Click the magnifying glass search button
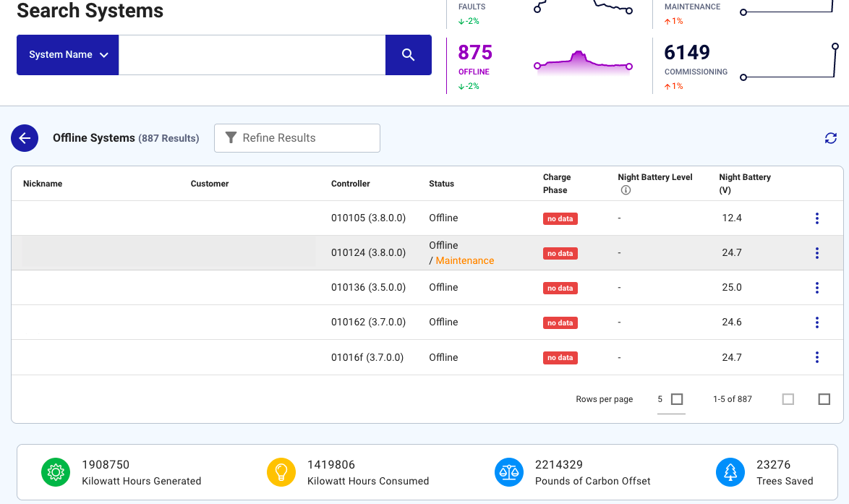The height and width of the screenshot is (504, 849). (409, 55)
